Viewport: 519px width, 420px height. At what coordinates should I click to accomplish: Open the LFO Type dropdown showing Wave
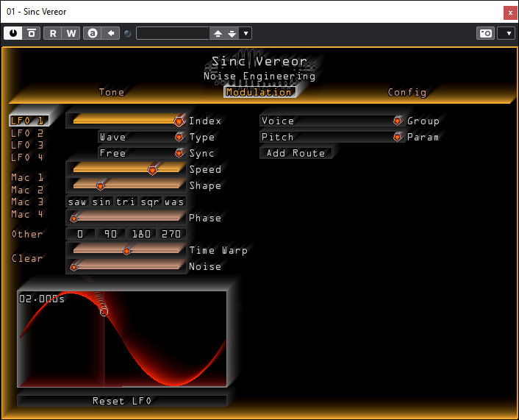pyautogui.click(x=141, y=137)
